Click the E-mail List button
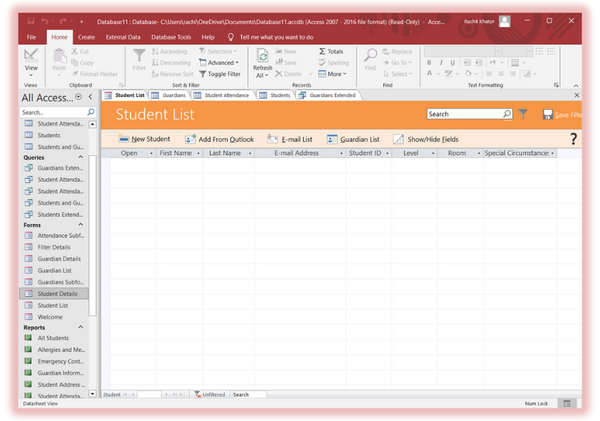The image size is (600, 421). (x=290, y=139)
